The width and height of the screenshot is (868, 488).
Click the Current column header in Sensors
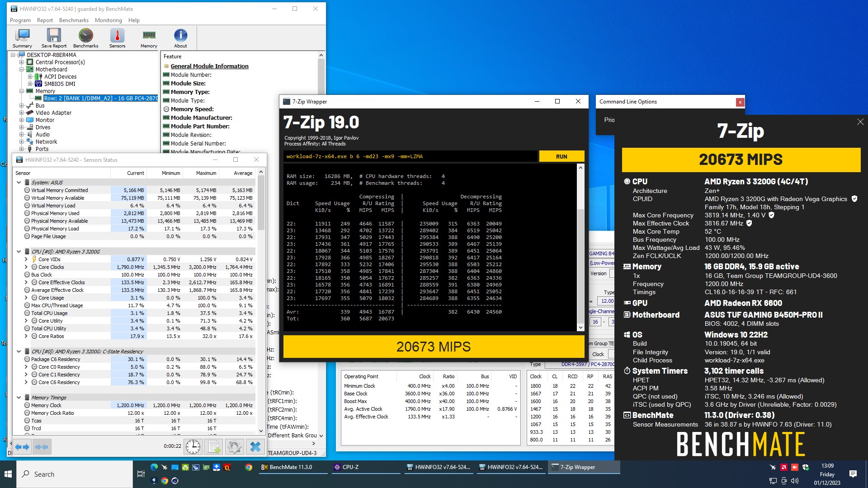click(x=128, y=173)
